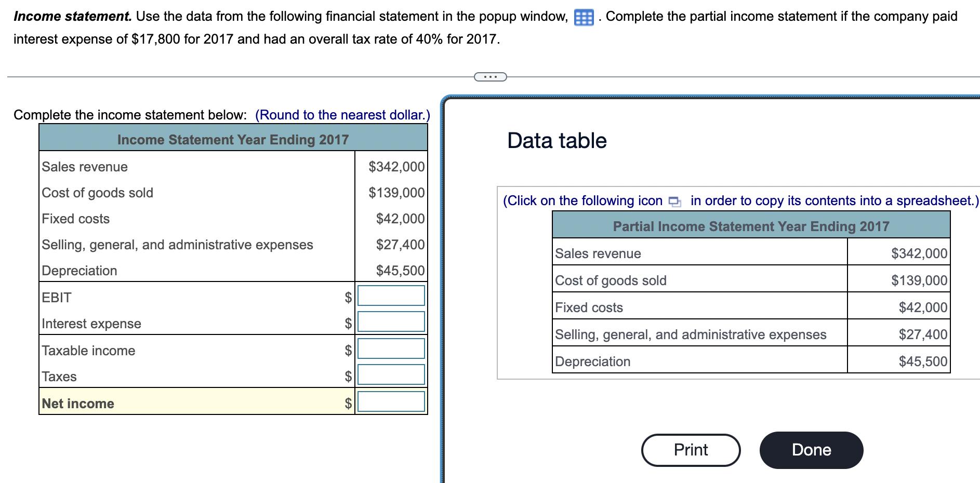Click the 'Data table' heading
The width and height of the screenshot is (980, 483).
[x=557, y=141]
